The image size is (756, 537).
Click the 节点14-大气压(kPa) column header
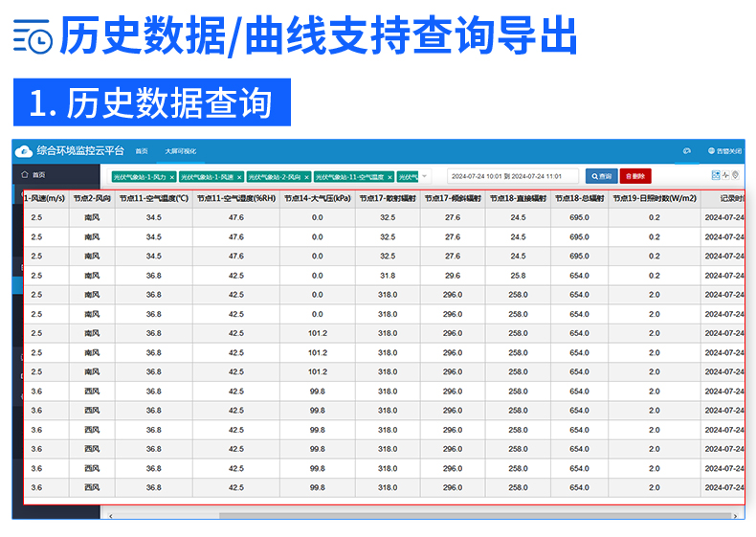click(317, 198)
